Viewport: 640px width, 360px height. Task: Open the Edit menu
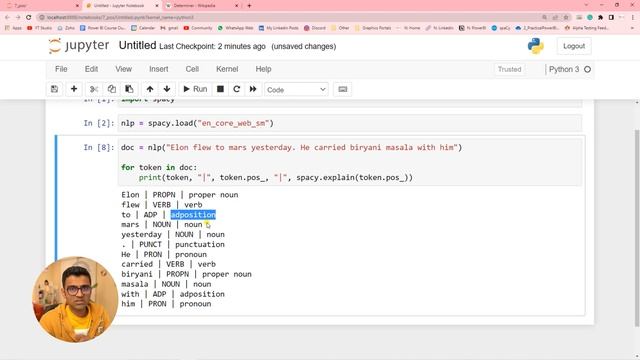tap(91, 69)
